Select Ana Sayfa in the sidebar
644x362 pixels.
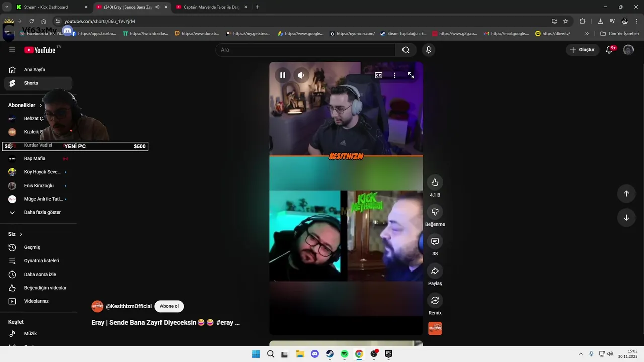(x=38, y=70)
